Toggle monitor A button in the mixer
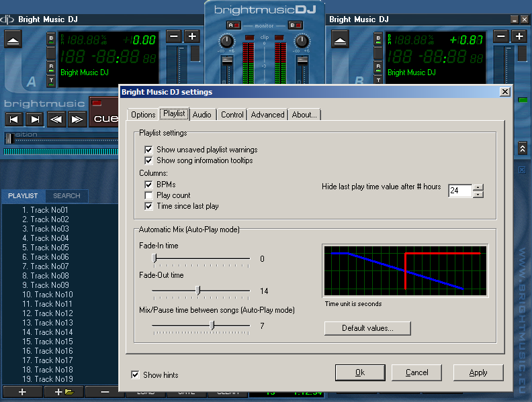The width and height of the screenshot is (532, 402). click(234, 25)
